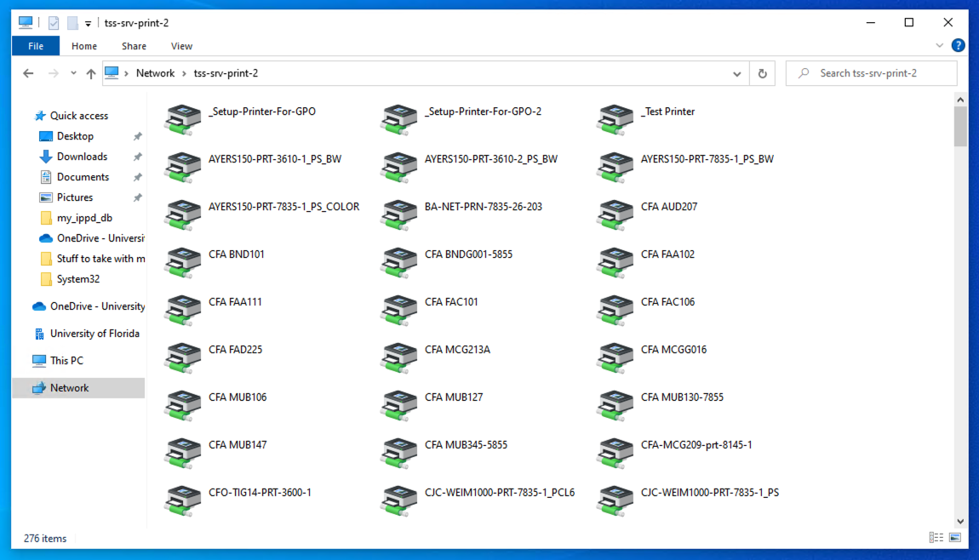The height and width of the screenshot is (560, 979).
Task: Click the New Folder quick access toolbar icon
Action: (72, 23)
